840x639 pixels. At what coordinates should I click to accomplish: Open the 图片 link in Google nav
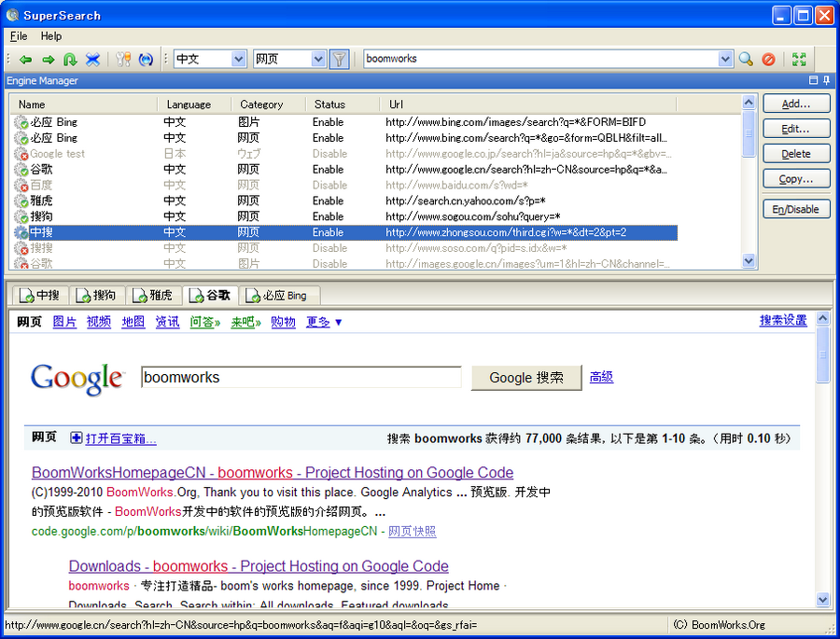64,322
